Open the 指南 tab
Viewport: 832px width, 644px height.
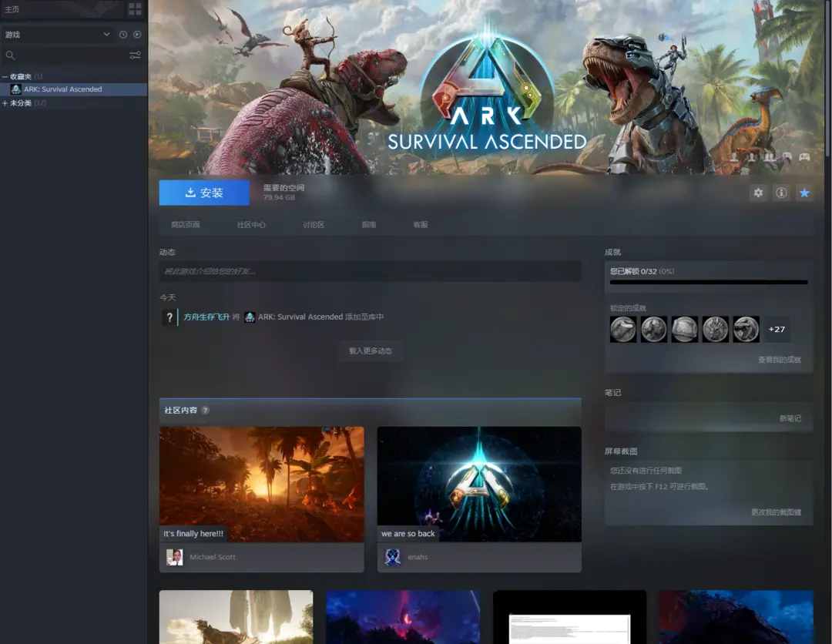click(369, 225)
